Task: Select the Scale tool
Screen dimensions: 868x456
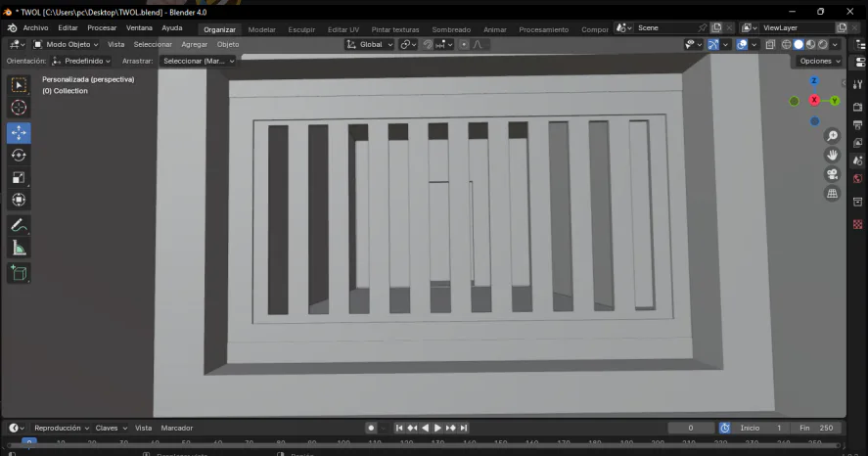Action: click(19, 178)
